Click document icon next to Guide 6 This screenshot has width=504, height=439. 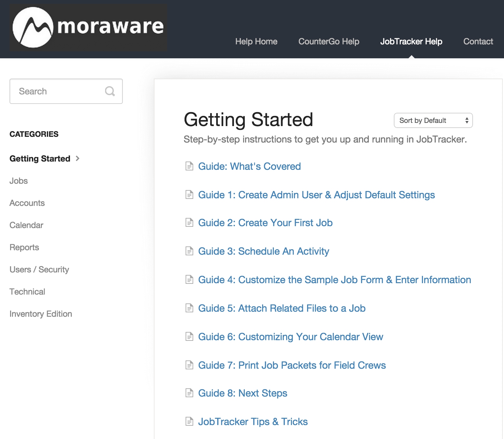click(189, 337)
